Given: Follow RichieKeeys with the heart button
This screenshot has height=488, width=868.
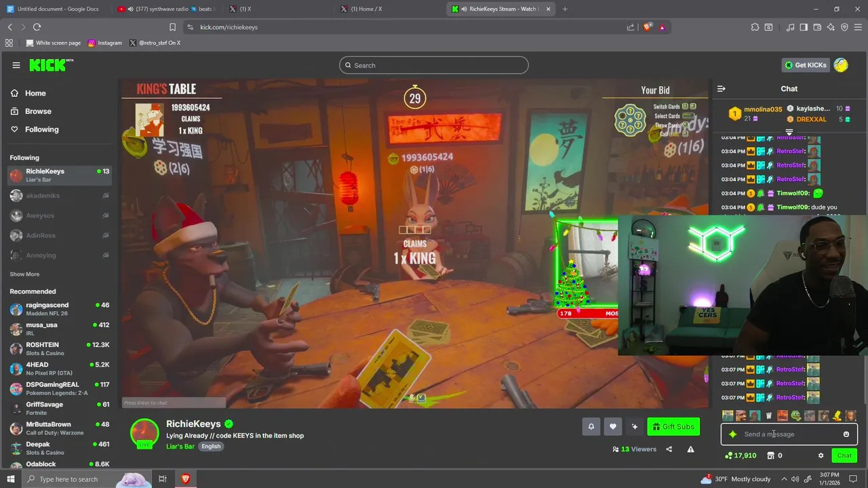Looking at the screenshot, I should coord(612,426).
